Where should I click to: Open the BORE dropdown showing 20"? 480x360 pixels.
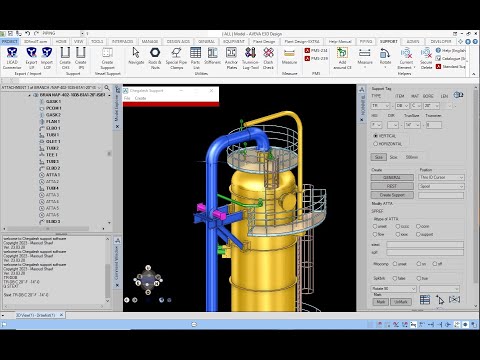(x=431, y=106)
